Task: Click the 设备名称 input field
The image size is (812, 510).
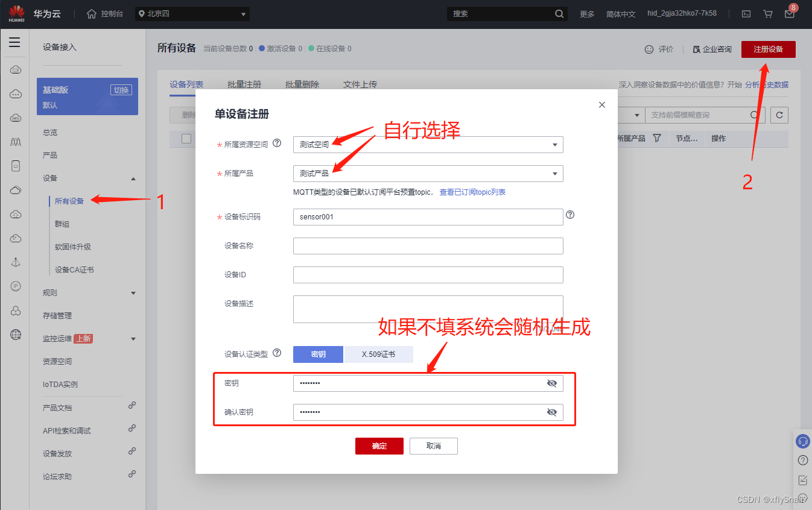Action: (x=428, y=246)
